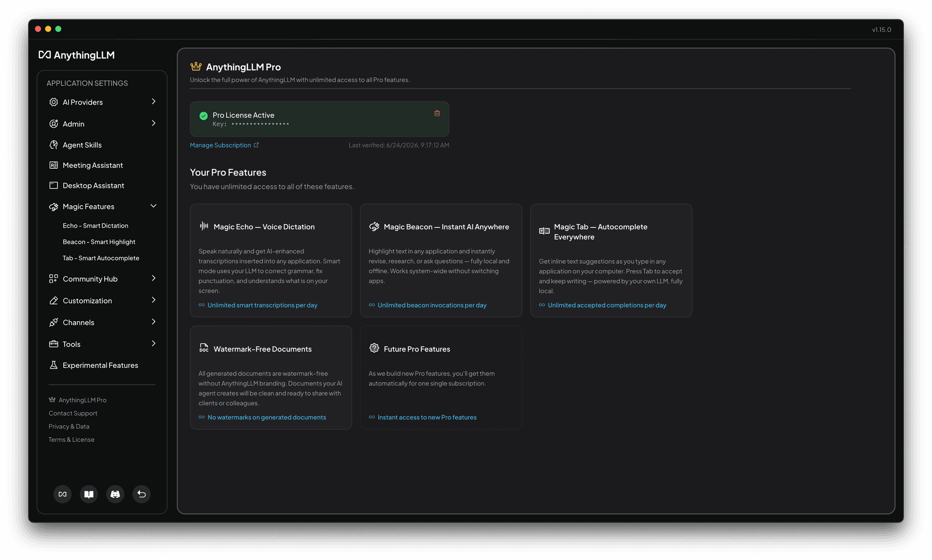
Task: Click the Magic Tab autocomplete icon
Action: 544,231
